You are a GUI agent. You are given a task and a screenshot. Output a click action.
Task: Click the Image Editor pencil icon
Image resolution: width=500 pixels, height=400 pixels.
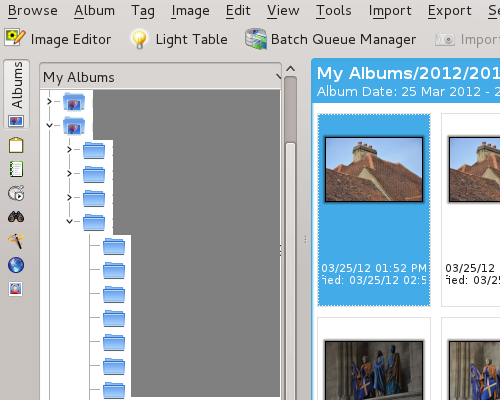coord(15,38)
